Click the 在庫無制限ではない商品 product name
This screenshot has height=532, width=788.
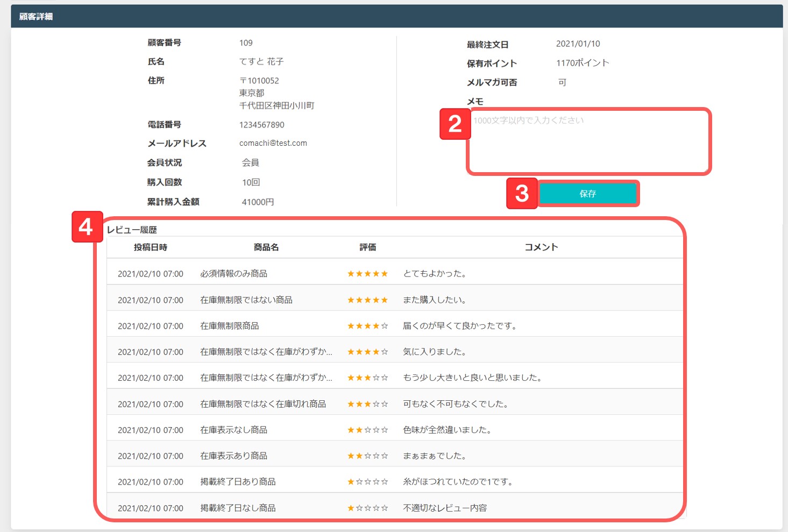(246, 300)
